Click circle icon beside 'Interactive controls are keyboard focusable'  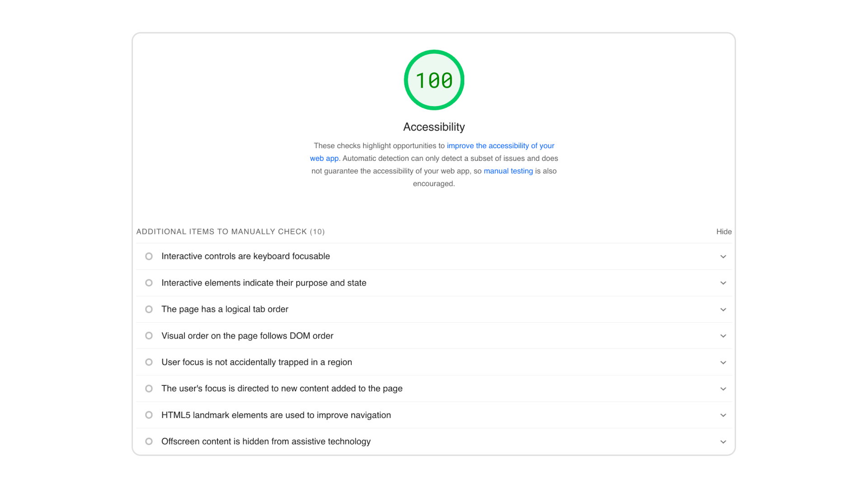click(149, 256)
